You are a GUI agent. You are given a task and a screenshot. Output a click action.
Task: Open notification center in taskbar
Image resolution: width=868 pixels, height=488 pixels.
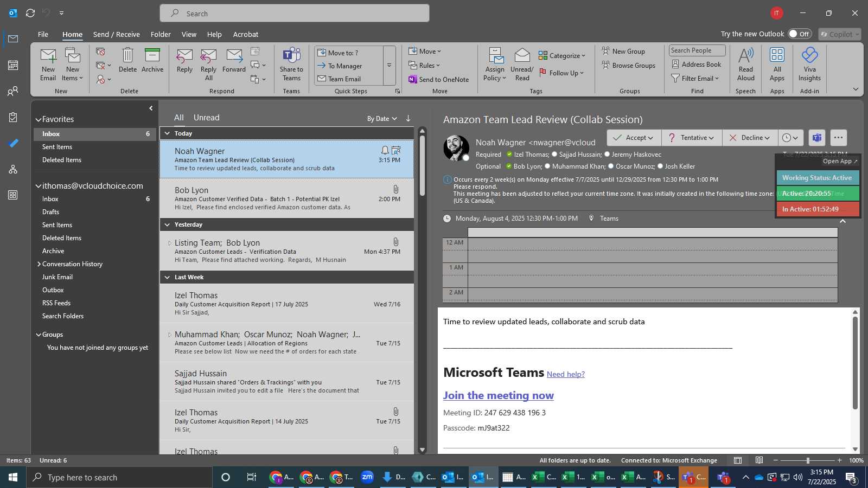pos(851,478)
